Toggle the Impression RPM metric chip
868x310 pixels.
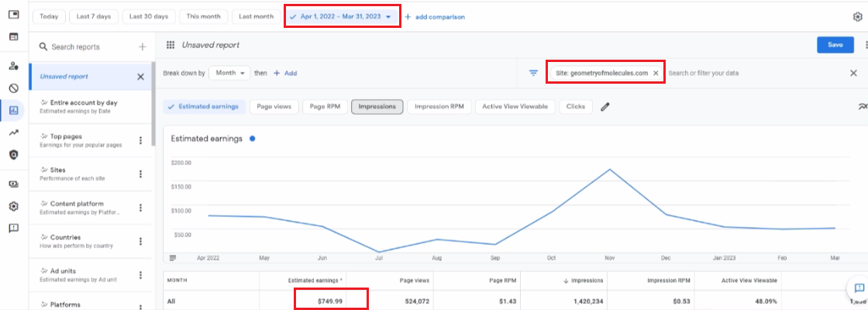439,107
